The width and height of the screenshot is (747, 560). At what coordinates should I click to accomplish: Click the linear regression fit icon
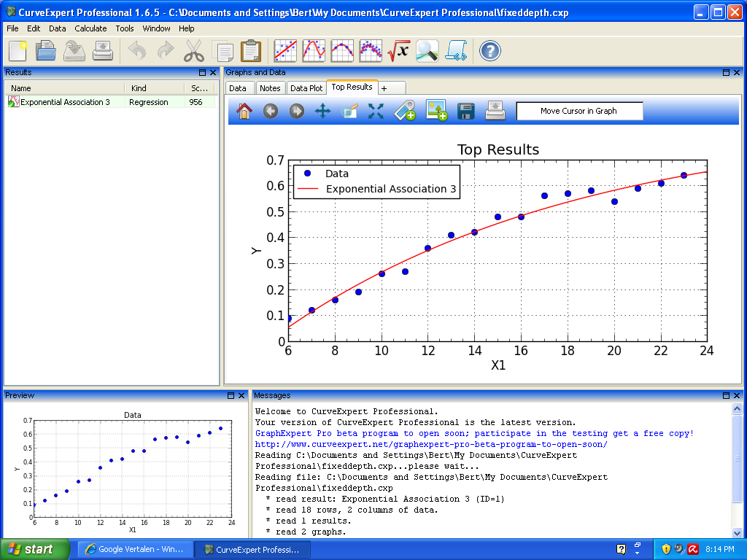(x=285, y=51)
